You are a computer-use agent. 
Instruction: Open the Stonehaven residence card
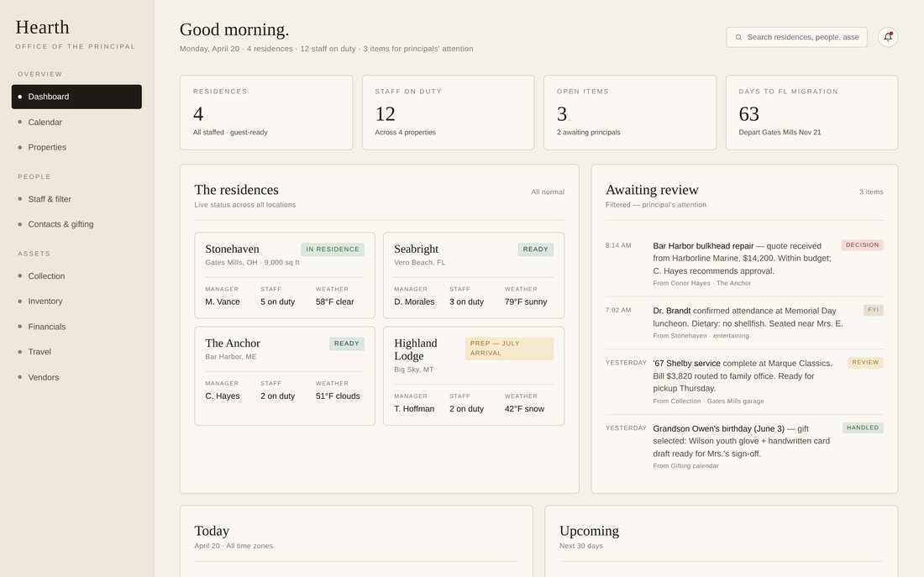click(x=285, y=275)
